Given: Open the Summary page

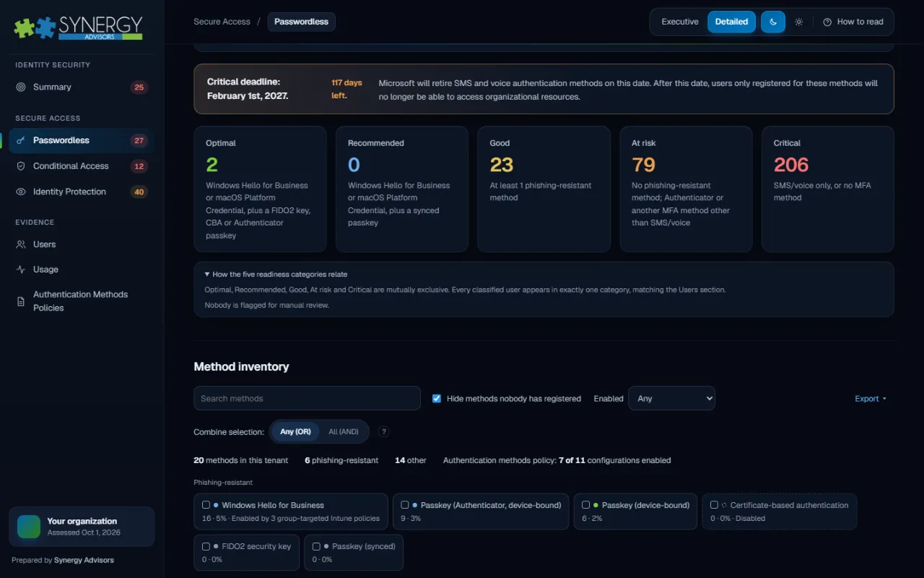Looking at the screenshot, I should tap(82, 87).
